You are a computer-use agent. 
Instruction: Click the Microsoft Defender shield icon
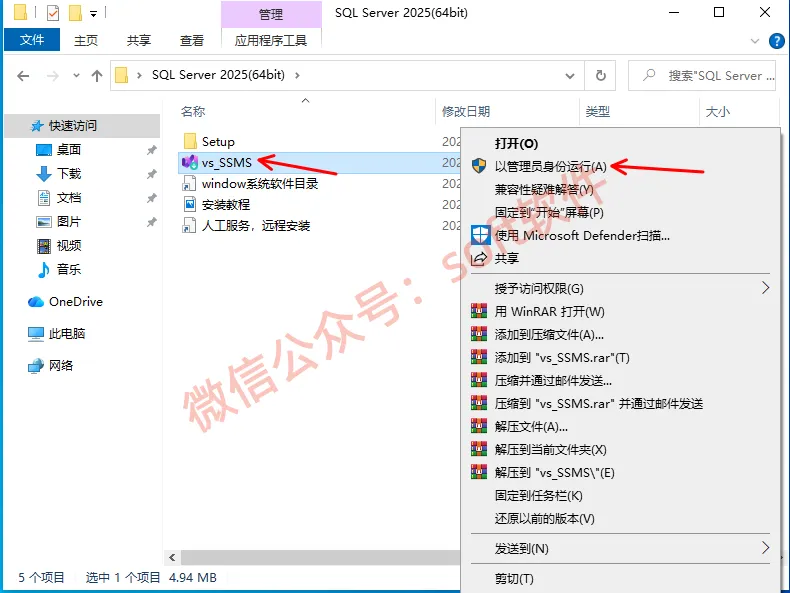click(480, 235)
